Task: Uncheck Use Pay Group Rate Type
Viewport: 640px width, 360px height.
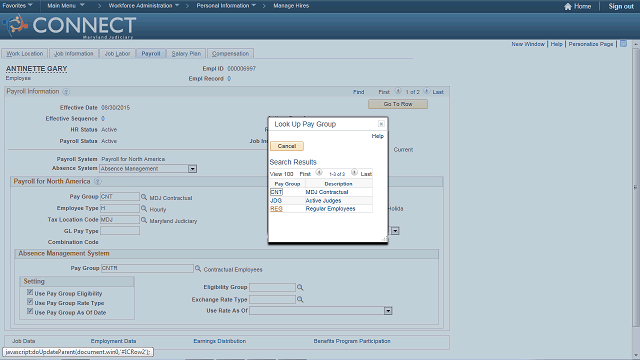Action: (30, 302)
